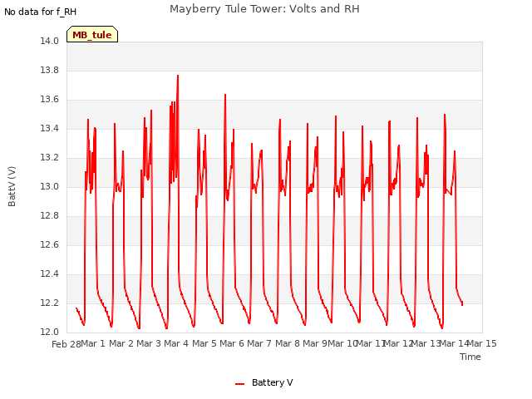532x399 pixels.
Task: Click the 'No data for f_RH' message
Action: coord(40,12)
